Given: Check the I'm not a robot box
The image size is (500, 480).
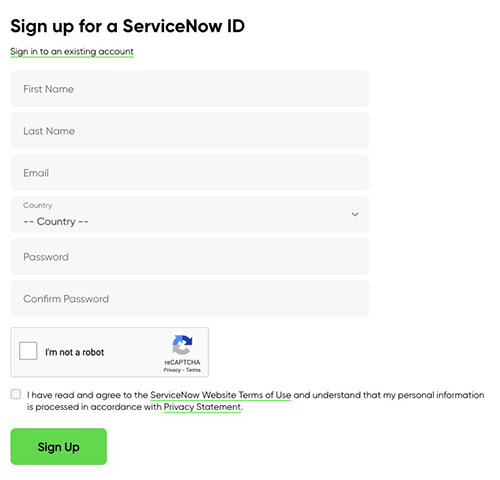Looking at the screenshot, I should 28,351.
